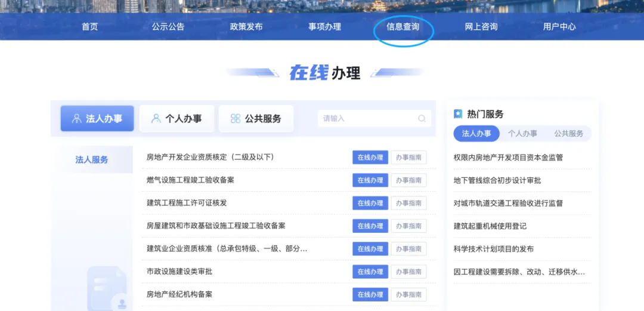The width and height of the screenshot is (644, 311).
Task: Open 公示公告 navigation item
Action: tap(168, 27)
